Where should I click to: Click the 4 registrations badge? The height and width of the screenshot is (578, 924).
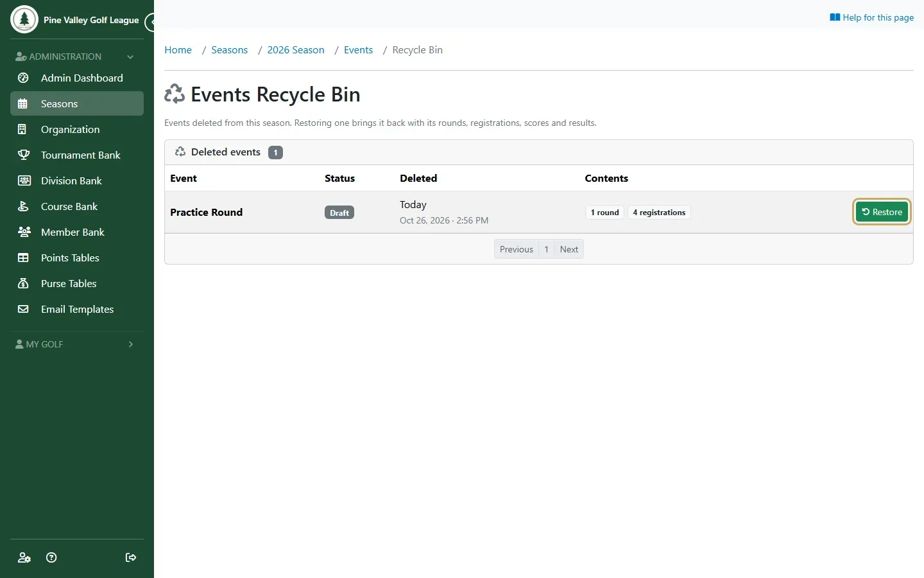659,213
